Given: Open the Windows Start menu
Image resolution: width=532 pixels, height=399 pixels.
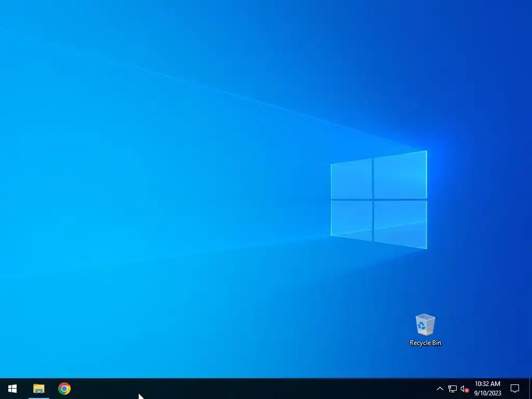Looking at the screenshot, I should click(x=12, y=389).
